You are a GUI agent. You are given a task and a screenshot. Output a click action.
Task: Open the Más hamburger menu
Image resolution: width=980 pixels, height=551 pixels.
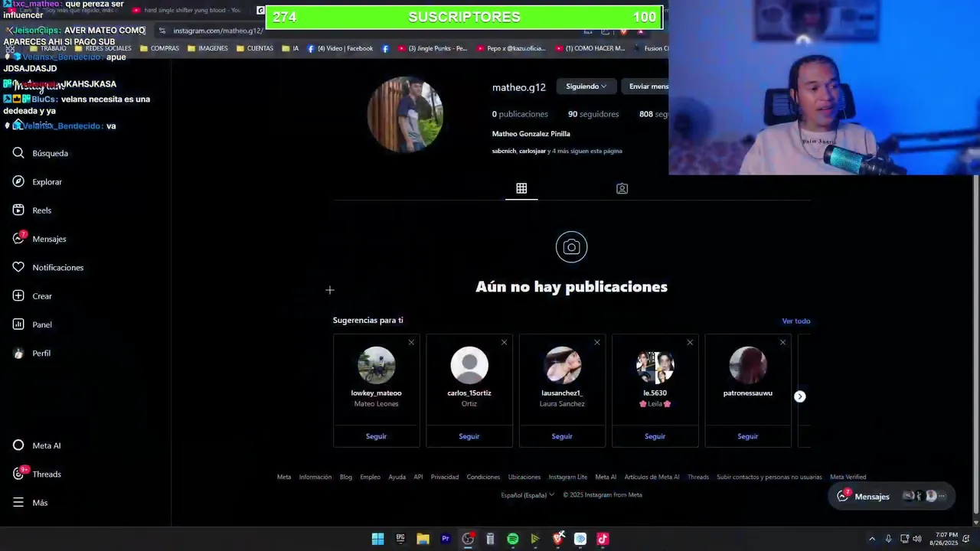(30, 503)
